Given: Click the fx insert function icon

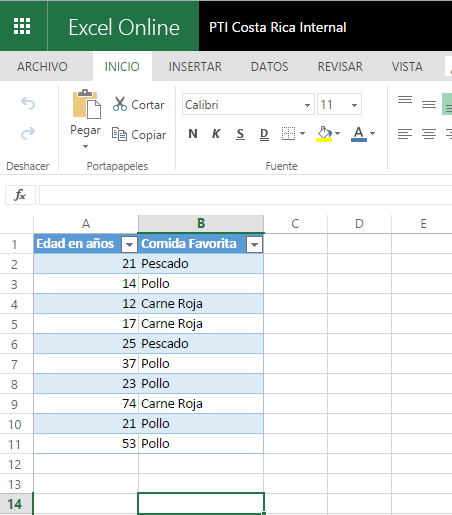Looking at the screenshot, I should [20, 195].
